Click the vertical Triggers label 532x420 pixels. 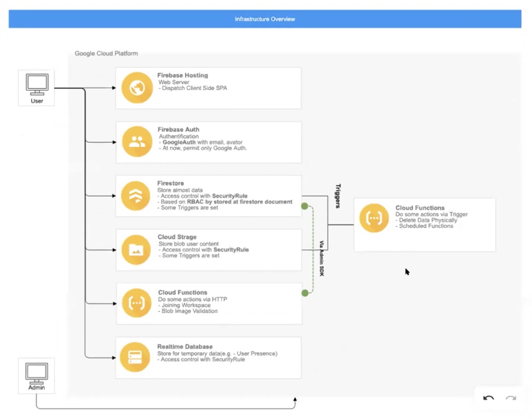pos(338,196)
